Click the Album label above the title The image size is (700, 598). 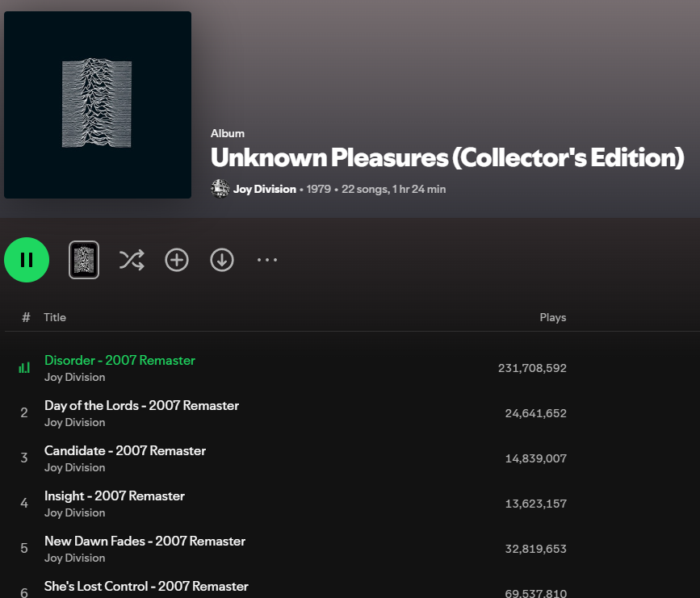(228, 133)
